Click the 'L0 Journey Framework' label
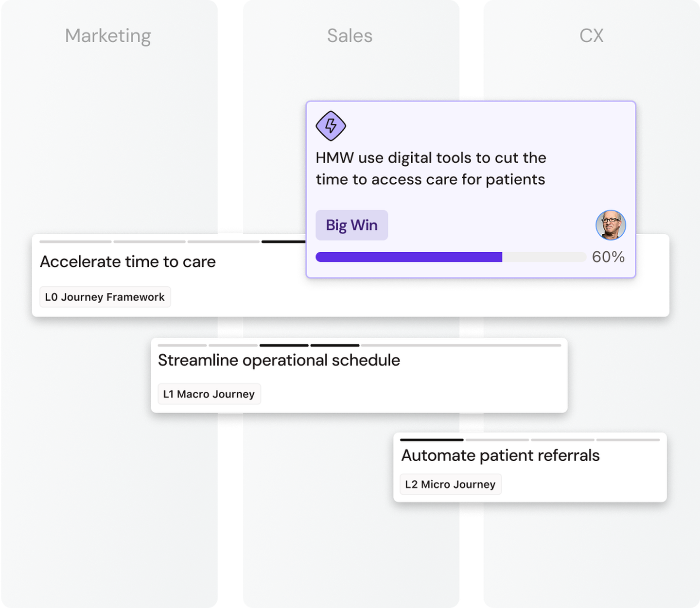This screenshot has height=608, width=700. pyautogui.click(x=105, y=296)
